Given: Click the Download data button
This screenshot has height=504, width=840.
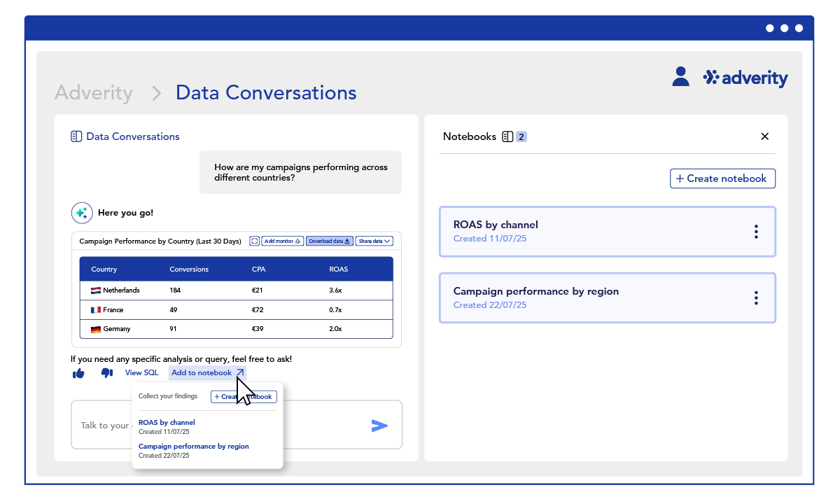Looking at the screenshot, I should click(x=330, y=241).
